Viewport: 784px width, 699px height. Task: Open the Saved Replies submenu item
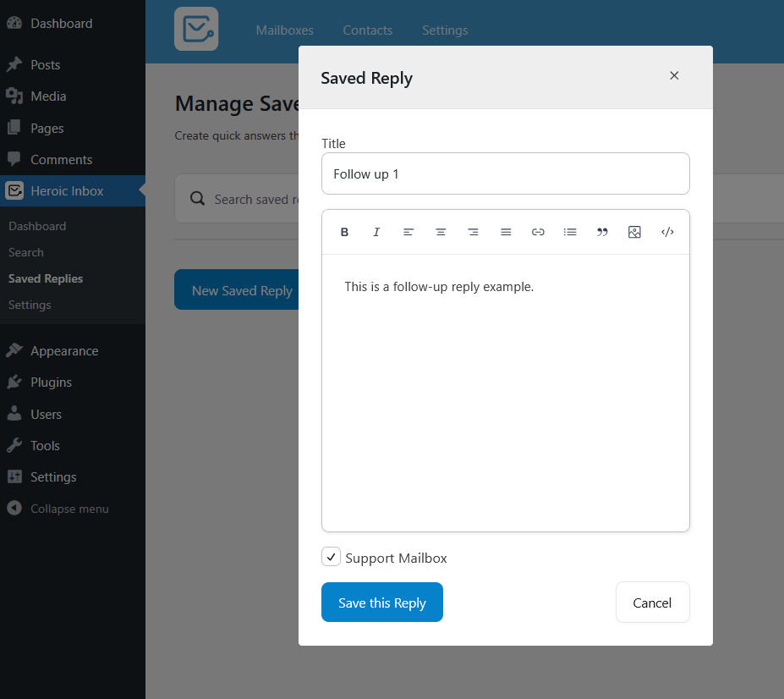point(46,278)
